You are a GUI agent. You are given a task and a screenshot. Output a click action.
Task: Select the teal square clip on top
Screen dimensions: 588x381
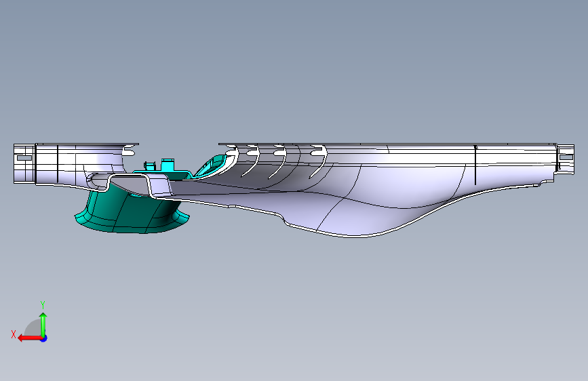coord(168,165)
